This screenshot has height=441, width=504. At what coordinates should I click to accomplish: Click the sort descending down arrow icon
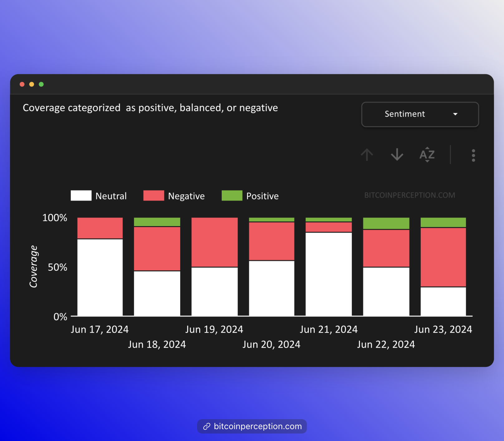(397, 155)
